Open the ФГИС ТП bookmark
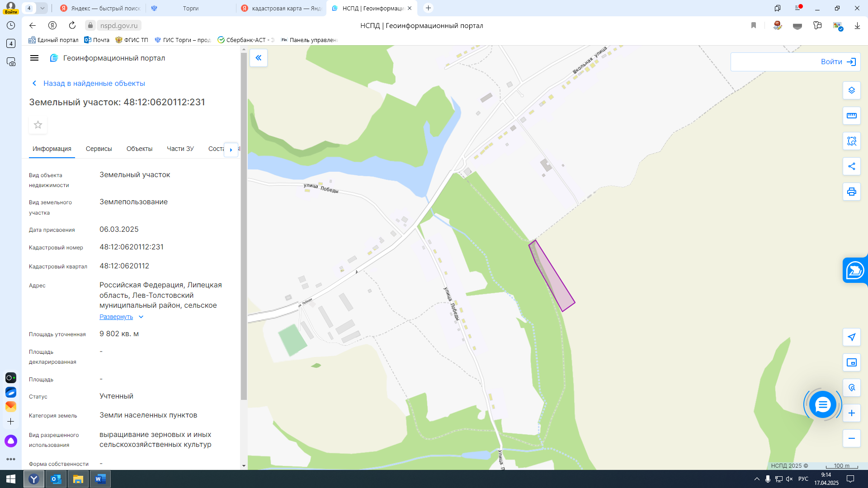 click(x=132, y=40)
